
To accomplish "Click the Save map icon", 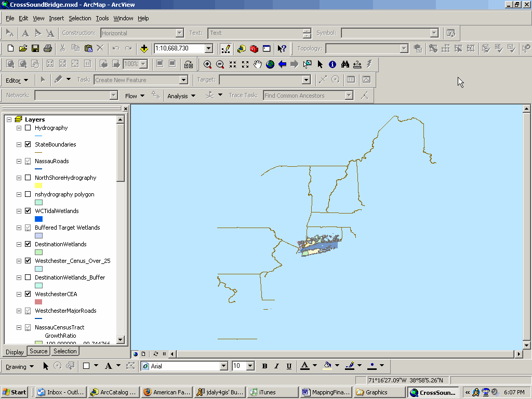I will 35,48.
